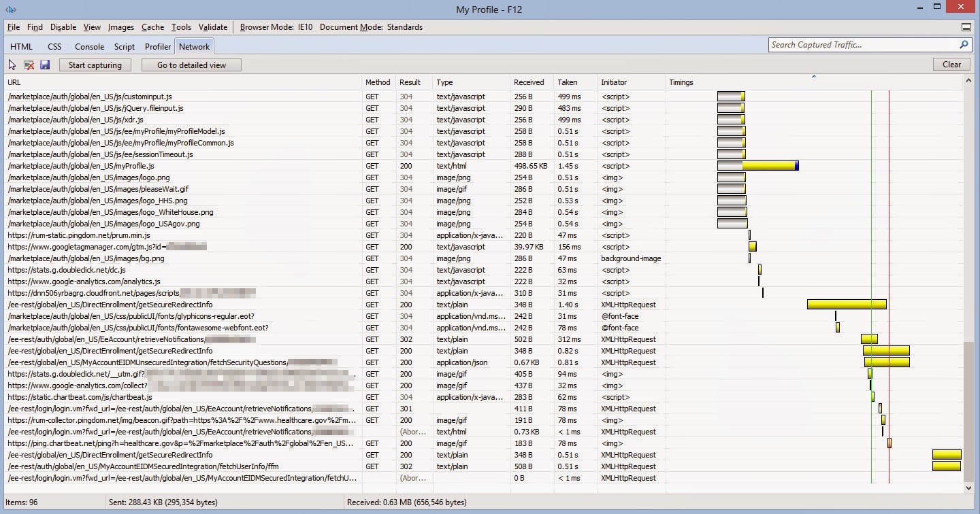Select the sessionTimeout.js request URL
Image resolution: width=980 pixels, height=514 pixels.
click(100, 154)
